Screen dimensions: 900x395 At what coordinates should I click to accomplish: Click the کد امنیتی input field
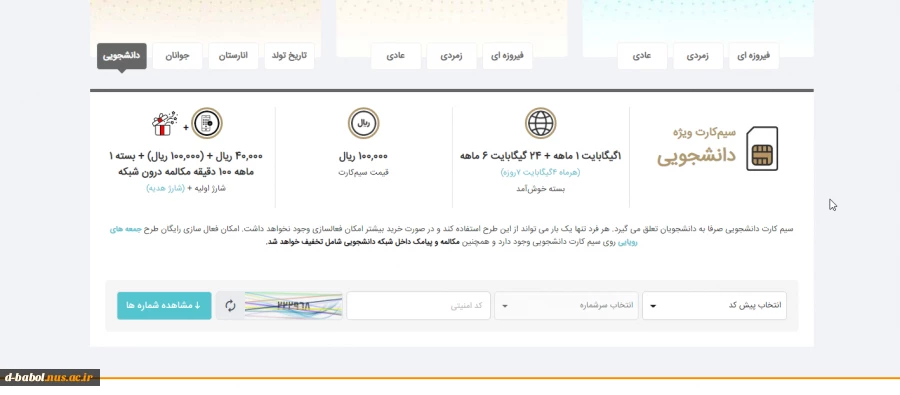418,305
